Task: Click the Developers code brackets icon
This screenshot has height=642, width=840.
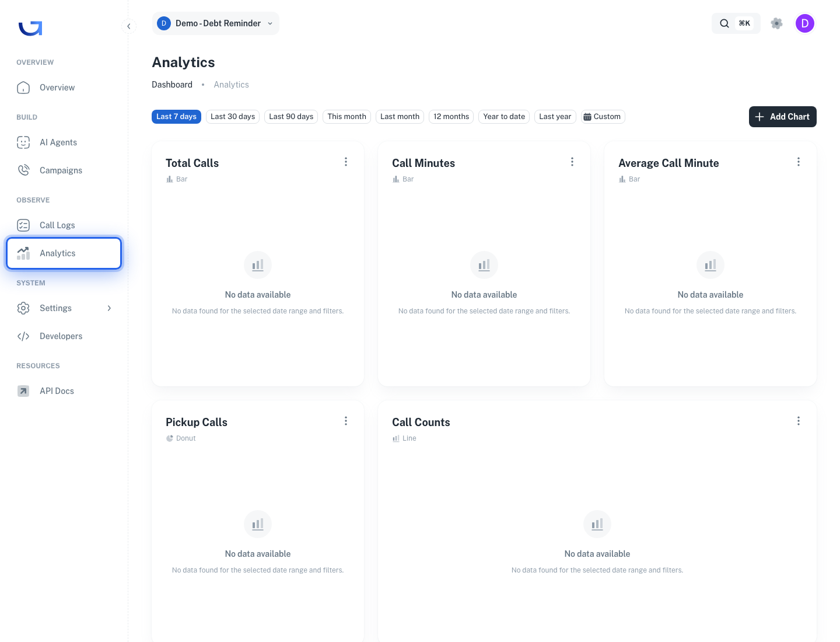Action: [23, 336]
